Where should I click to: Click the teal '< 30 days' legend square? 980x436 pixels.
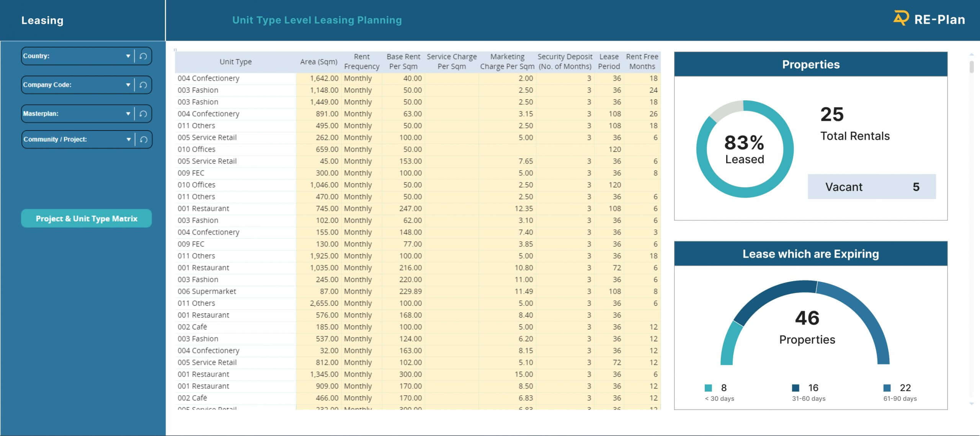click(x=708, y=388)
